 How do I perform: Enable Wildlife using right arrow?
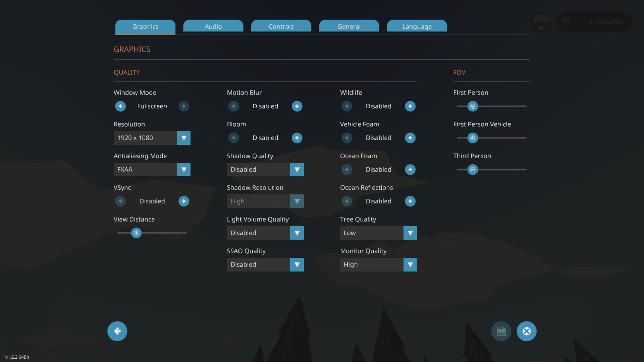tap(410, 106)
